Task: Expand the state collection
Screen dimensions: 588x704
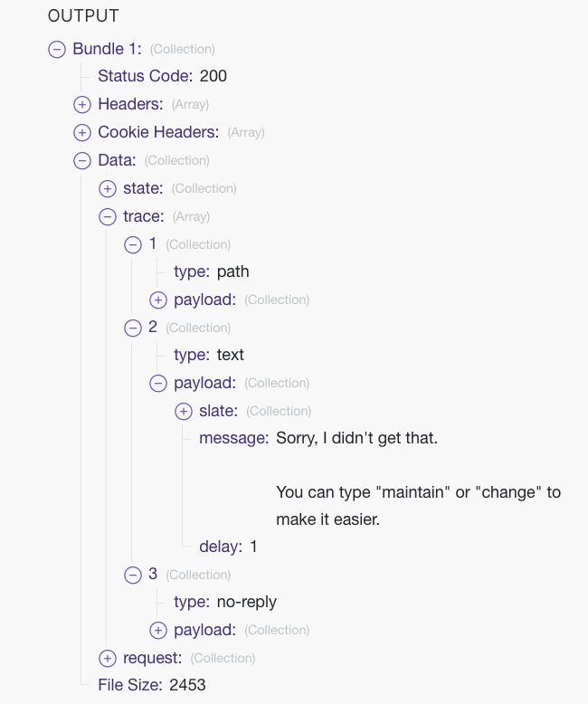Action: coord(108,189)
